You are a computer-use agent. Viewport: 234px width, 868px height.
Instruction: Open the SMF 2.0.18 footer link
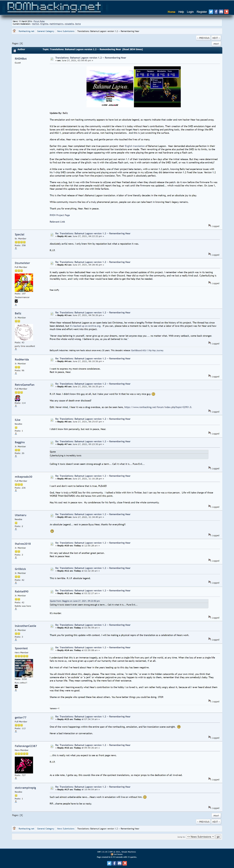(102, 852)
